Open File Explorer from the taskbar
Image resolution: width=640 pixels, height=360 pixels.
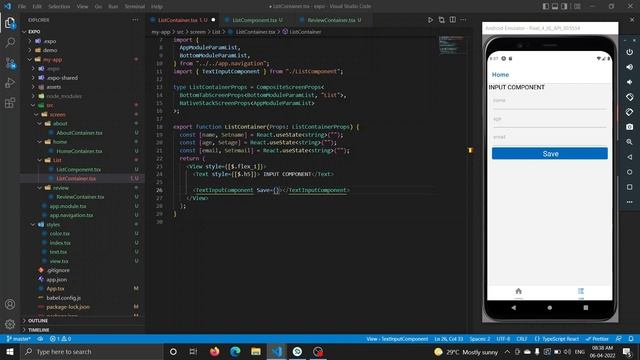256,351
